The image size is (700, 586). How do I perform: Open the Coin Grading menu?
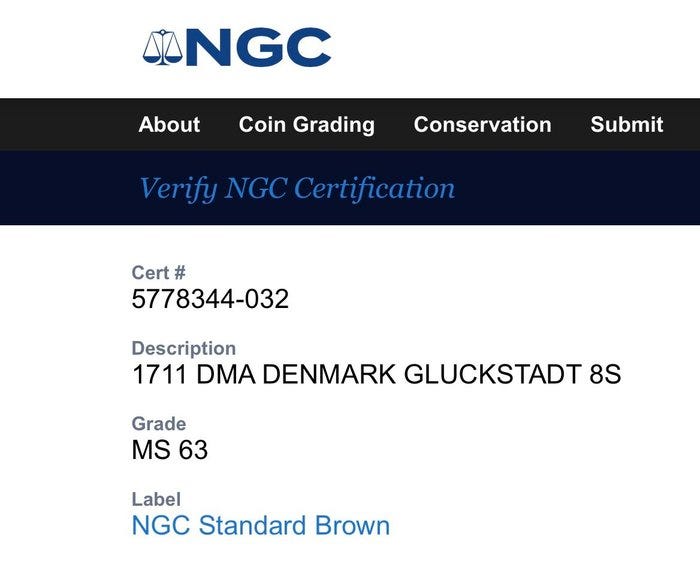coord(306,125)
